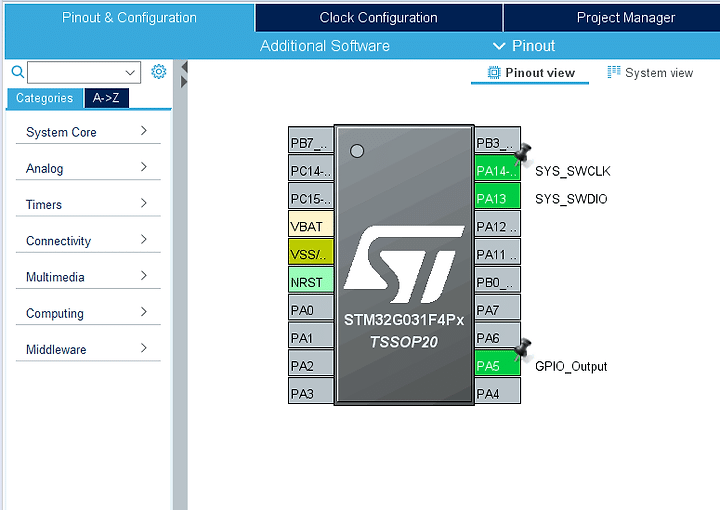Open the settings gear icon
The image size is (720, 510).
tap(158, 72)
